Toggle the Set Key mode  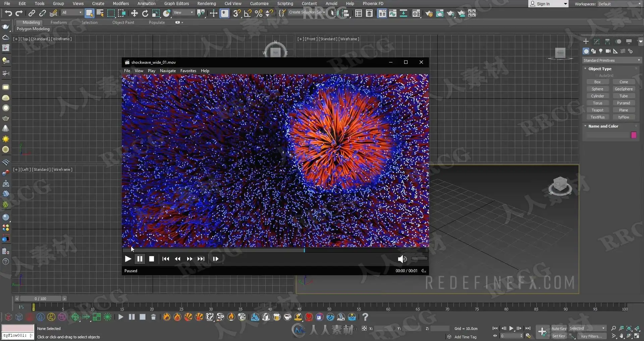[558, 336]
